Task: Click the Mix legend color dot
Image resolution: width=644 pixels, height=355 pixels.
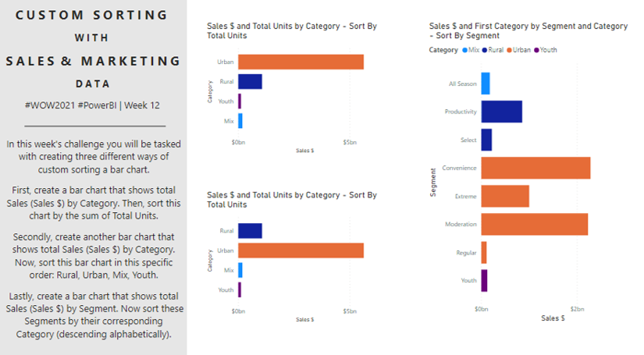Action: pyautogui.click(x=465, y=50)
